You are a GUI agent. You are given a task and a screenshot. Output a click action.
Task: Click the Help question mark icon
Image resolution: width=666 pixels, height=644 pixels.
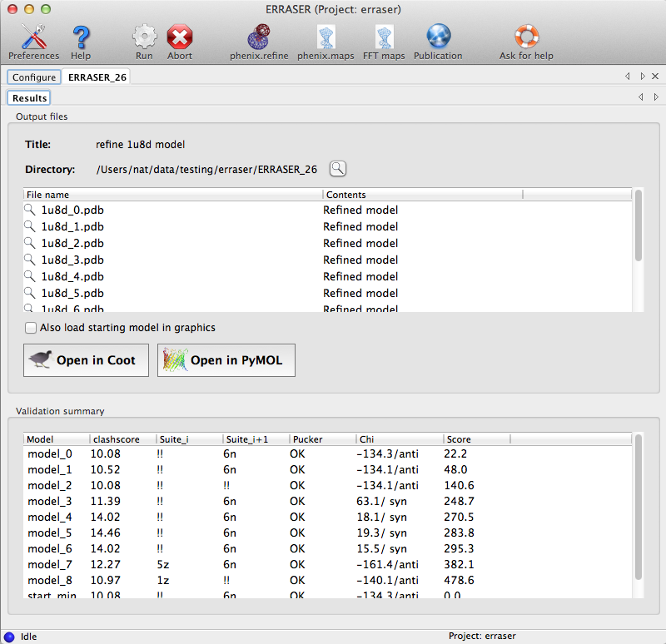(x=81, y=38)
